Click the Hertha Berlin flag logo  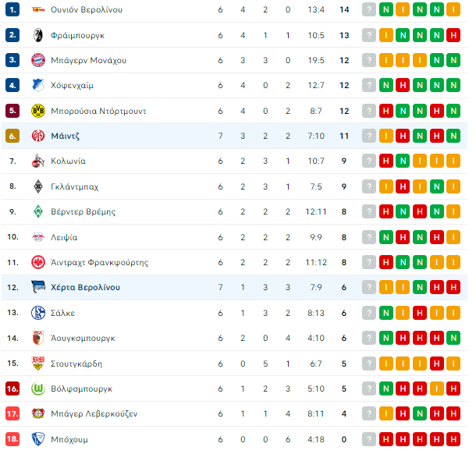[x=38, y=287]
